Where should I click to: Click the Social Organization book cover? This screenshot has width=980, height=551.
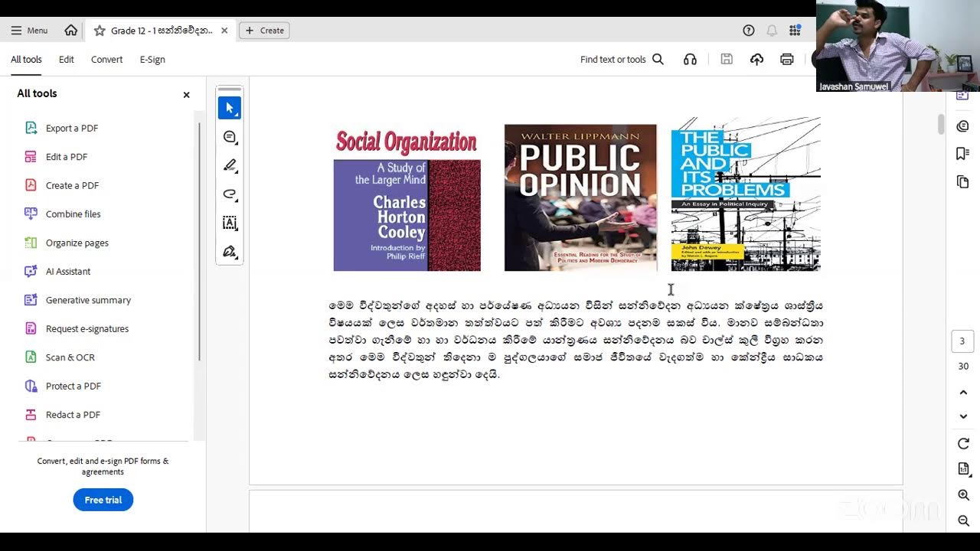click(407, 199)
